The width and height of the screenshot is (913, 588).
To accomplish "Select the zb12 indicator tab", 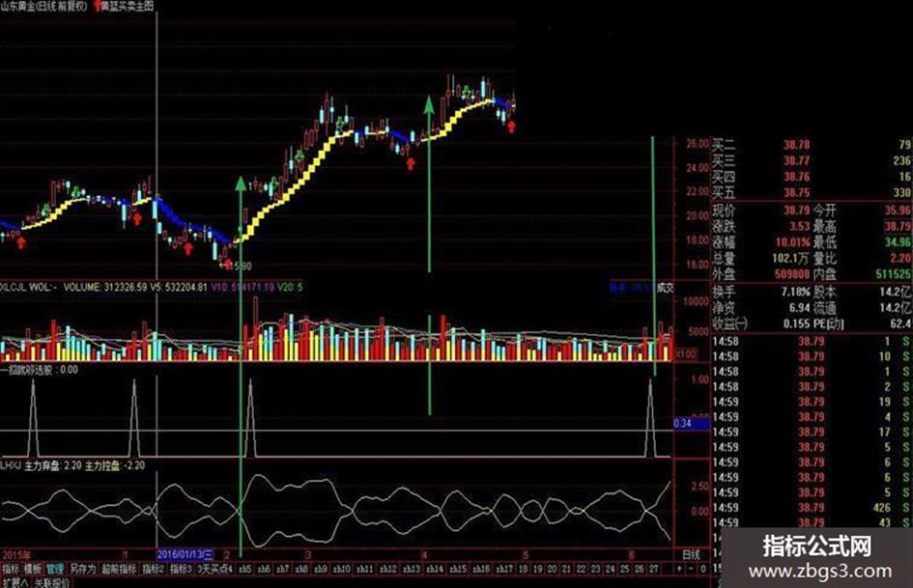I will [388, 569].
